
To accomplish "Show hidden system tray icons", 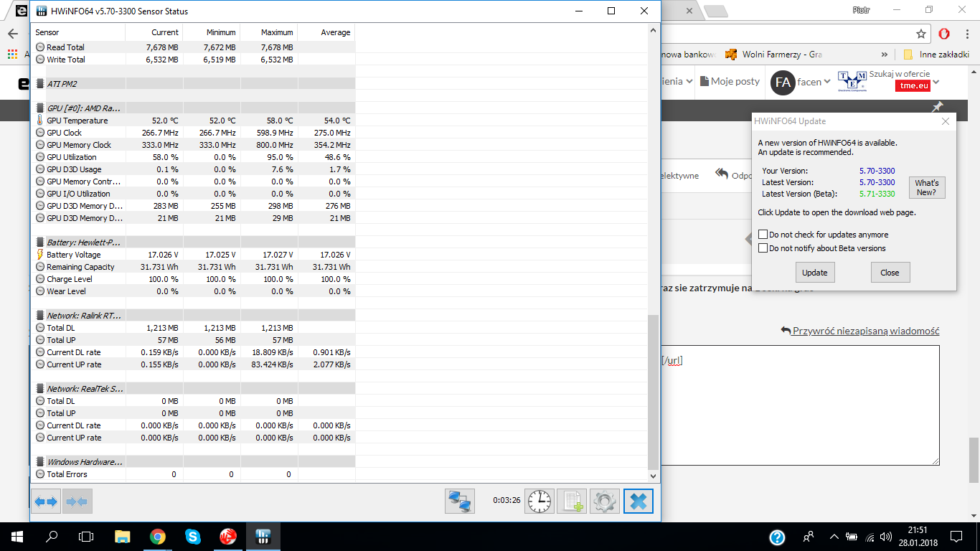I will pos(834,537).
